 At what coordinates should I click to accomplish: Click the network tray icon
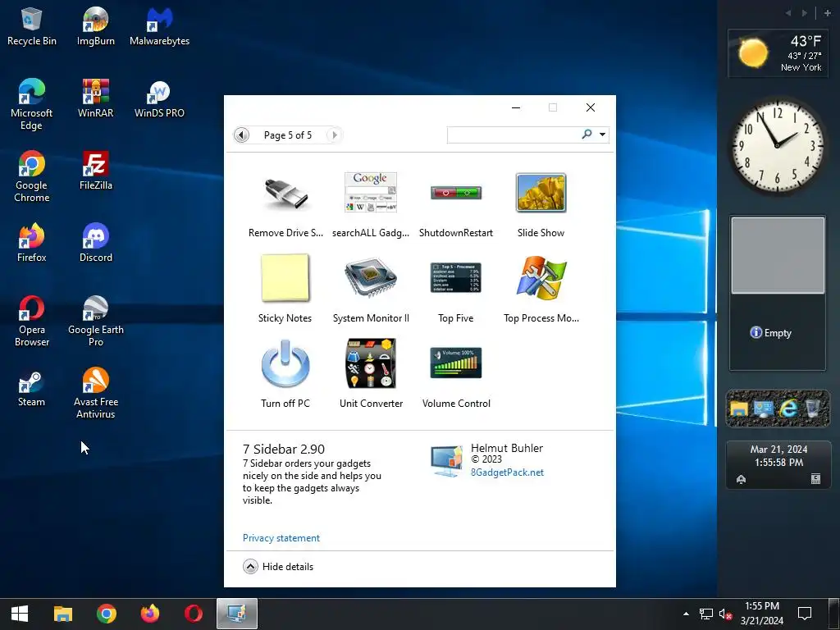[706, 614]
